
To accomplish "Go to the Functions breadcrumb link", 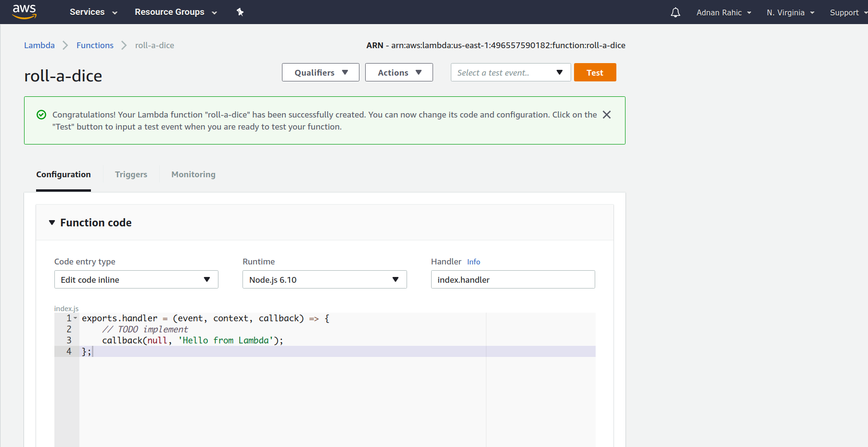I will pyautogui.click(x=95, y=45).
